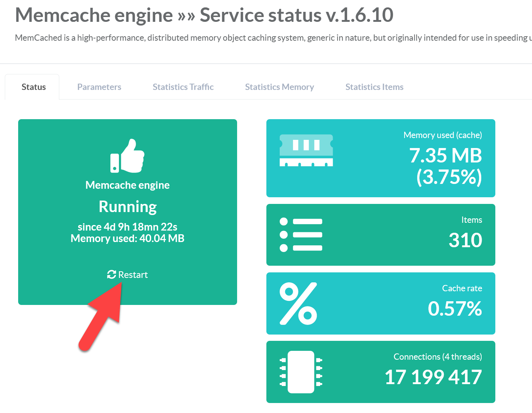
Task: Select the Statistics Items tab
Action: 375,87
